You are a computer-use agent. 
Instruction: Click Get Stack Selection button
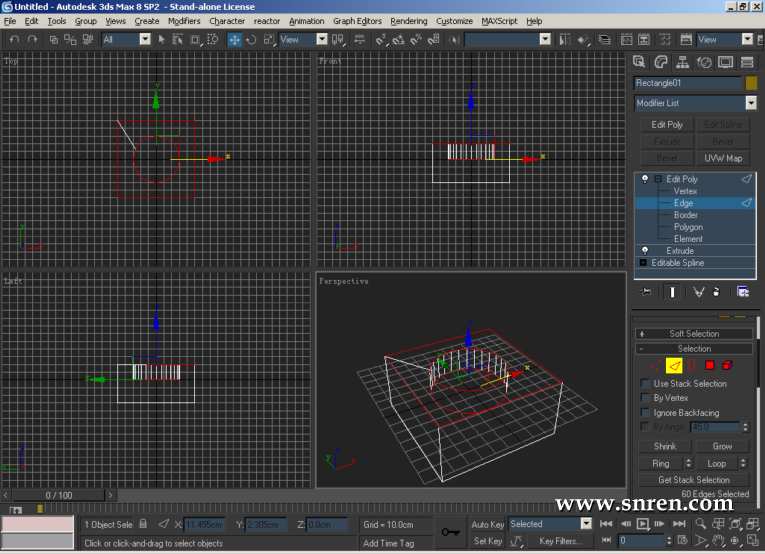694,480
